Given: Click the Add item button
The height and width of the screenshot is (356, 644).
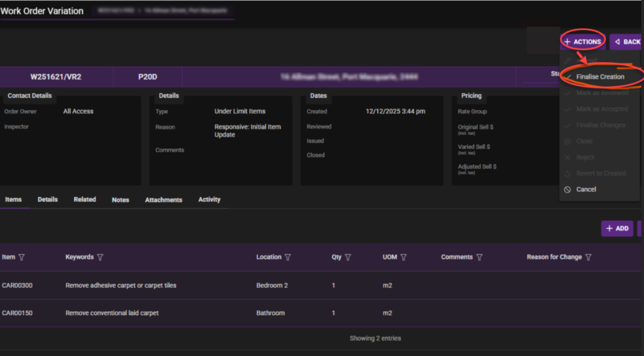Looking at the screenshot, I should 617,228.
